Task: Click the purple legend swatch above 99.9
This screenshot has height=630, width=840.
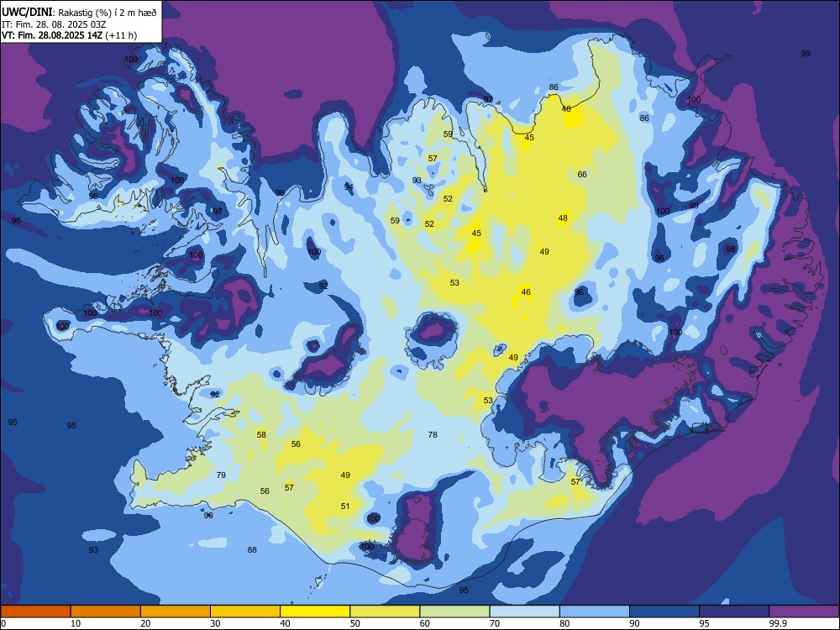Action: click(x=804, y=612)
